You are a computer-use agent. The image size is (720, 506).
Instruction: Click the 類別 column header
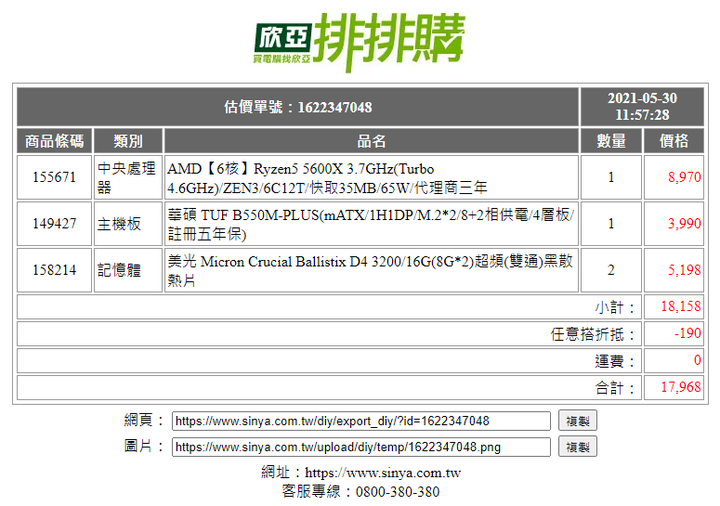(x=128, y=141)
